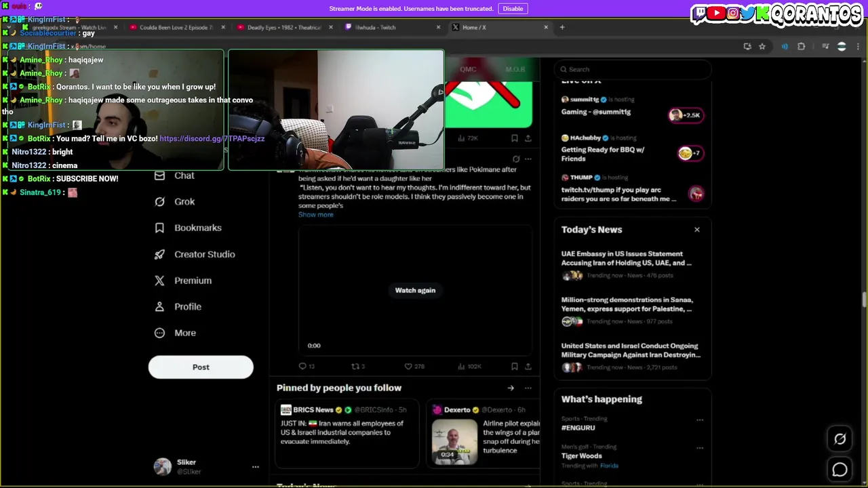Open view analytics showing 102K
Image resolution: width=868 pixels, height=488 pixels.
[x=469, y=366]
